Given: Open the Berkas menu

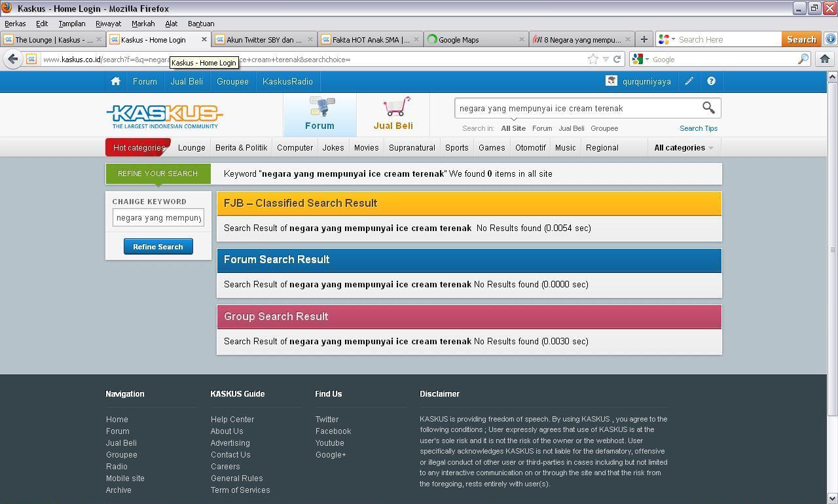Looking at the screenshot, I should (15, 24).
